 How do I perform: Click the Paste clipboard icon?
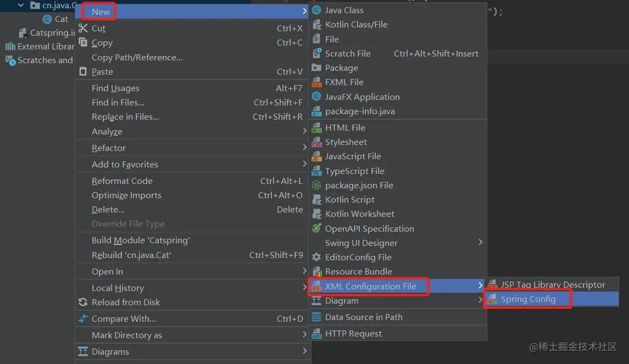(83, 71)
